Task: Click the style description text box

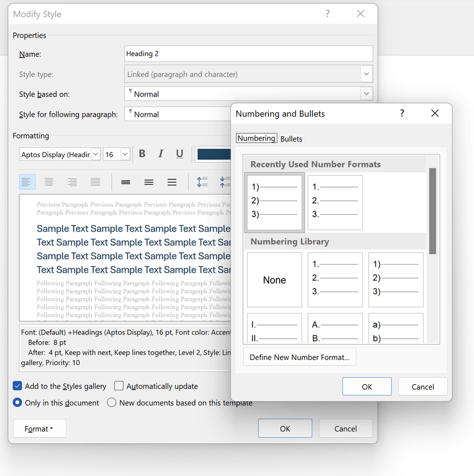Action: [x=126, y=348]
